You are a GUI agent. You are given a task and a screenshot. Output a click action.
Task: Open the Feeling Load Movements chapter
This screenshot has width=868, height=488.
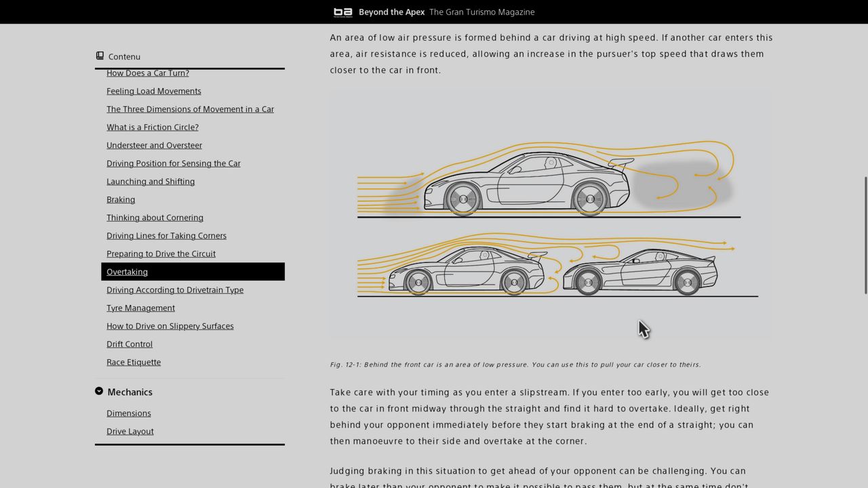click(154, 91)
